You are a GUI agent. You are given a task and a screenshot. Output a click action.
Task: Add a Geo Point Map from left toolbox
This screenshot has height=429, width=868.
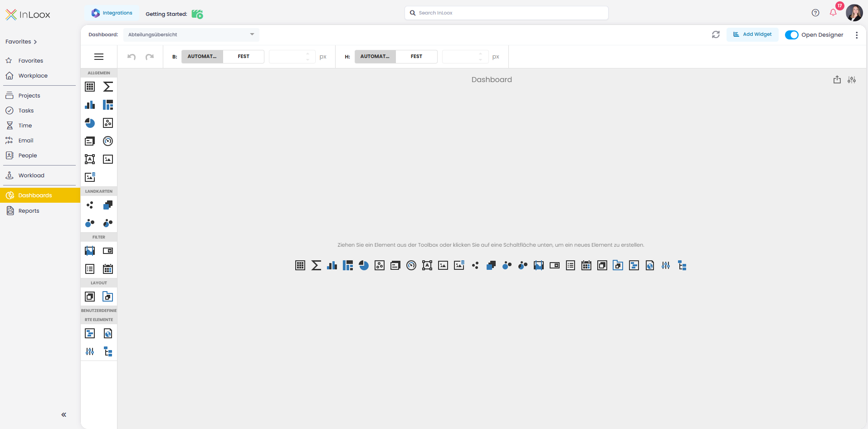(x=90, y=205)
